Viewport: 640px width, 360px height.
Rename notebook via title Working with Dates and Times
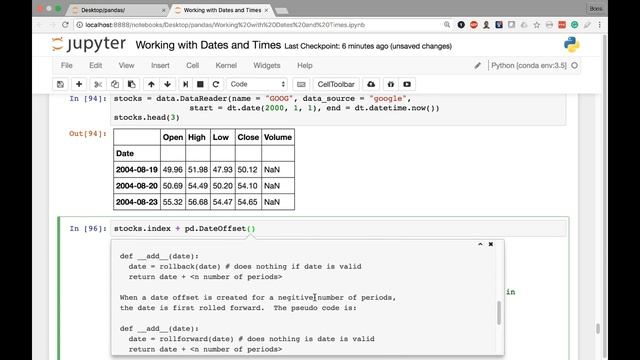coord(208,45)
